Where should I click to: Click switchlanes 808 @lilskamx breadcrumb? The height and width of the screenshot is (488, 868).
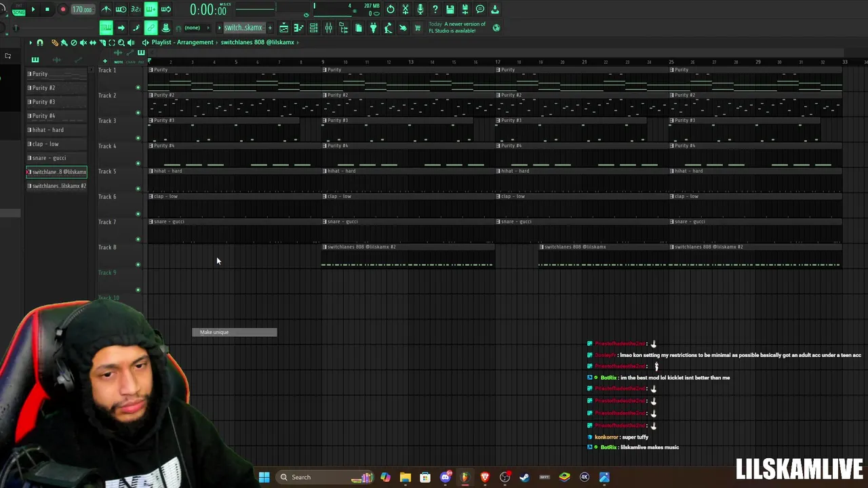click(258, 42)
